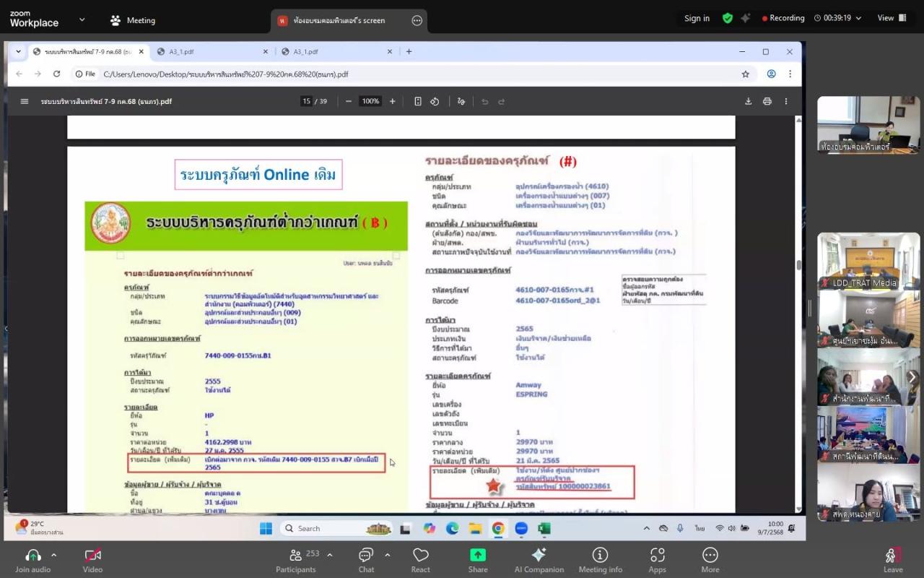Open Zoom from the shared taskbar

pos(521,528)
